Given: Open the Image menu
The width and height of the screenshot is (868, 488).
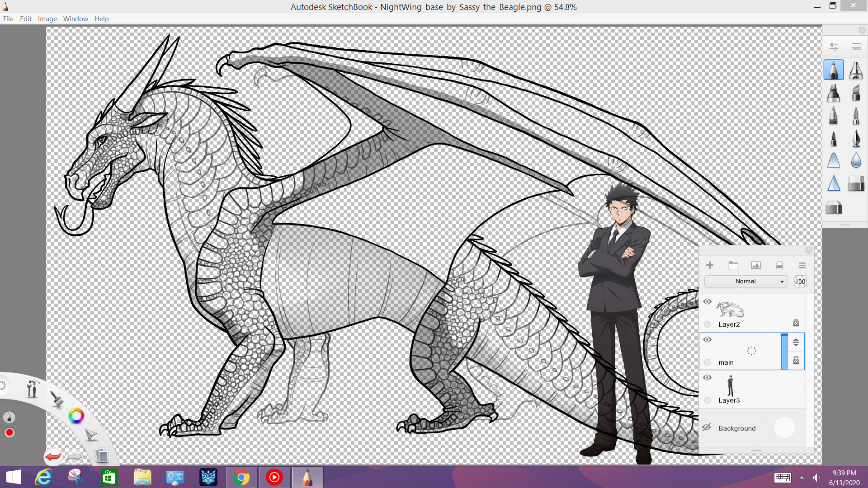Looking at the screenshot, I should click(47, 19).
